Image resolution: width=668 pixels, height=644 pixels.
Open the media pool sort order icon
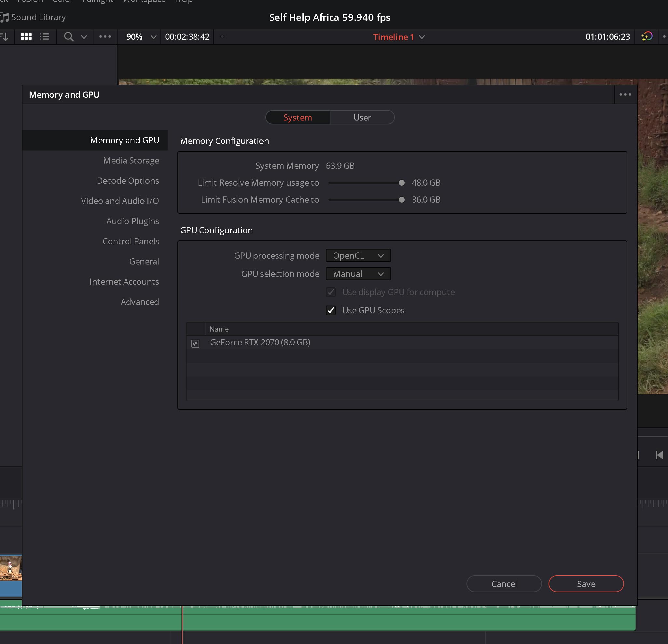point(5,37)
